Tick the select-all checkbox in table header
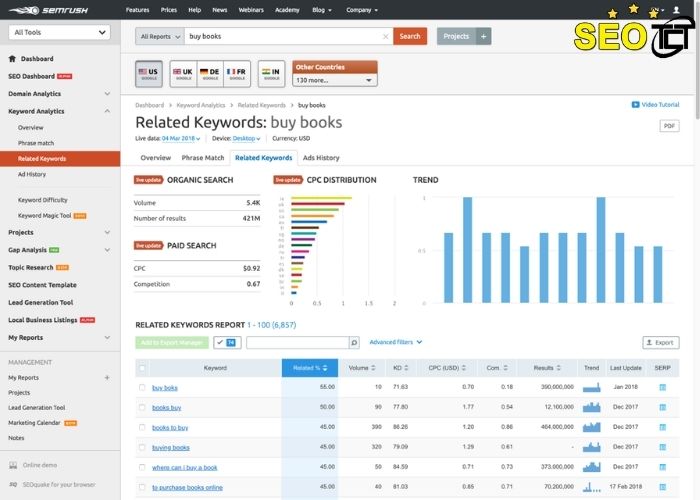700x500 pixels. coord(142,368)
